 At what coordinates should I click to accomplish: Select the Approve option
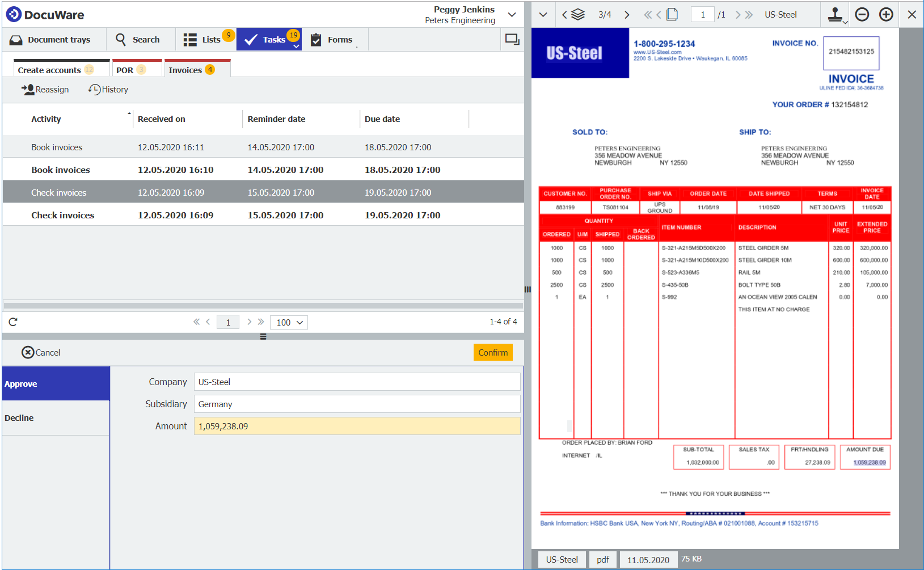point(21,383)
